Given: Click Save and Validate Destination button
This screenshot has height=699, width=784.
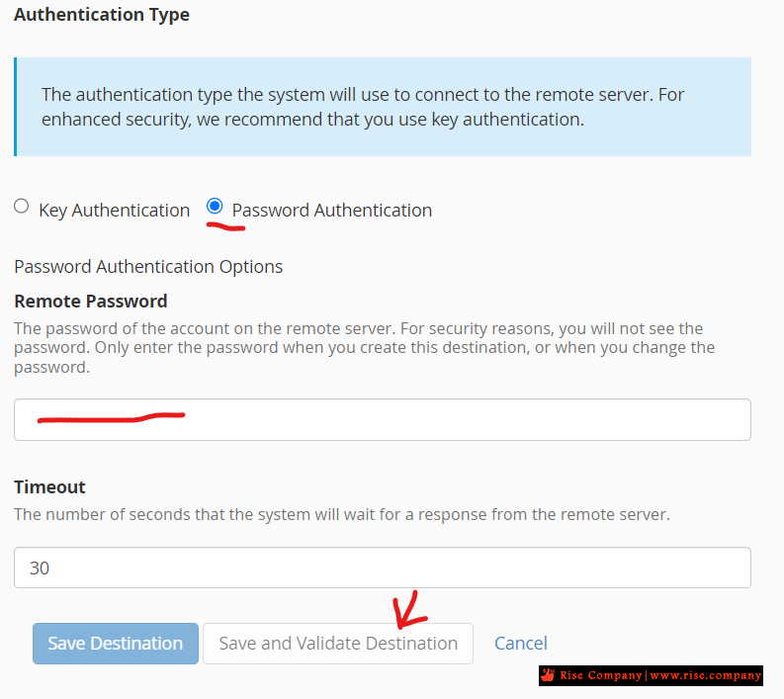Looking at the screenshot, I should 338,644.
